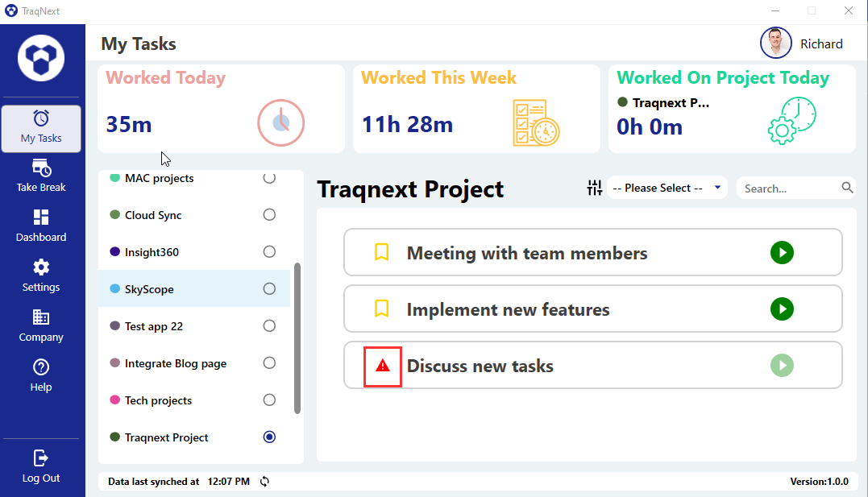Open Settings from the sidebar

[40, 275]
